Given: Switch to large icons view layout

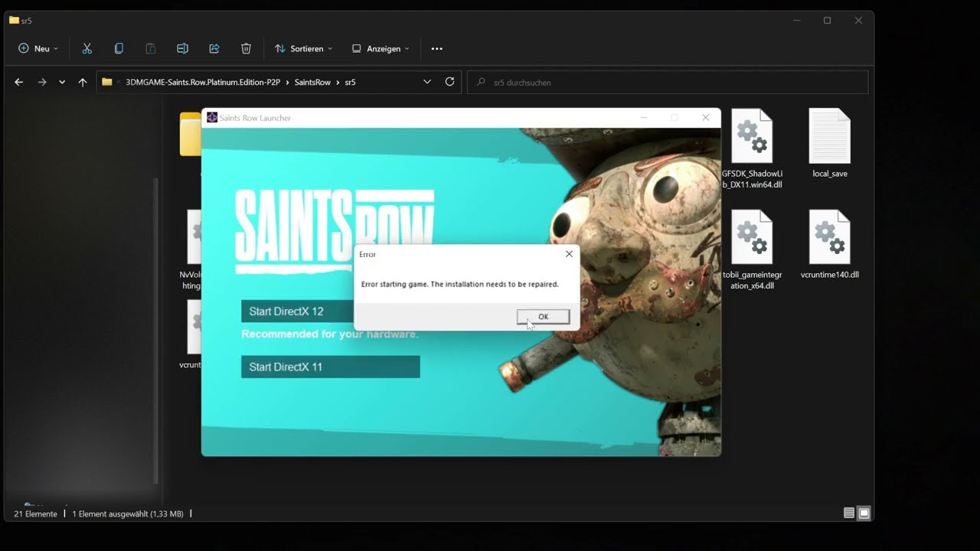Looking at the screenshot, I should [864, 514].
